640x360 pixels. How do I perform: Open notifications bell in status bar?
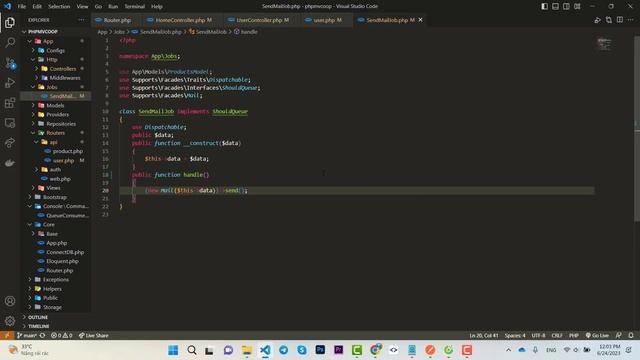click(631, 336)
